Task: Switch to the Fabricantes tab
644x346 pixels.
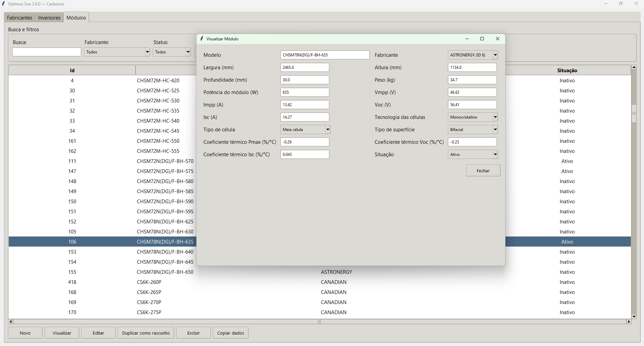Action: [20, 18]
